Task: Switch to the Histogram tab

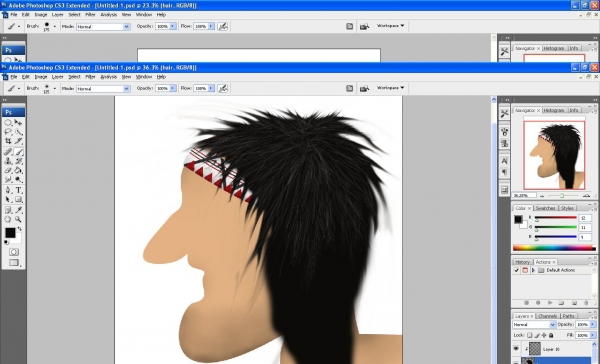Action: pos(554,110)
